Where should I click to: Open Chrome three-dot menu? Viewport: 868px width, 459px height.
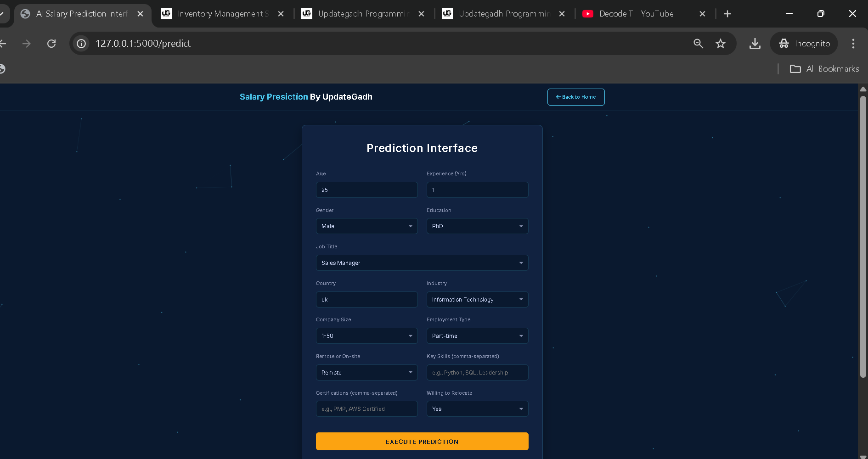click(853, 44)
